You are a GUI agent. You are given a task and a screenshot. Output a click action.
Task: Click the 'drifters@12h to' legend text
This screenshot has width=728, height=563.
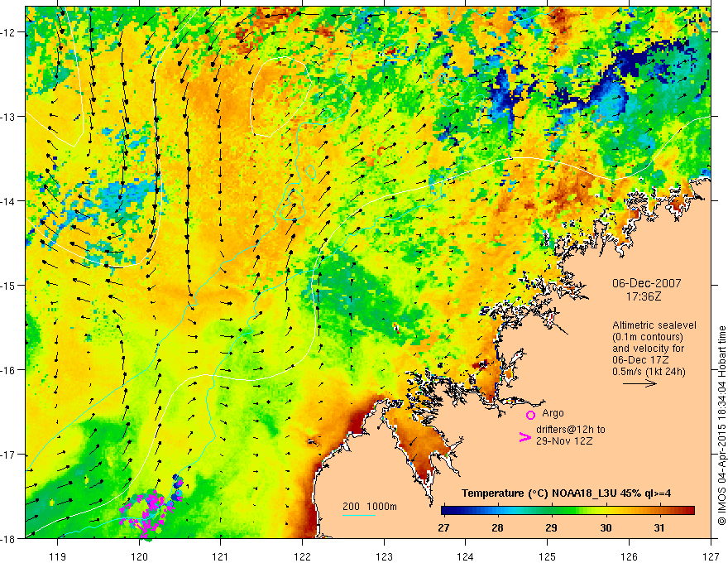tap(571, 430)
